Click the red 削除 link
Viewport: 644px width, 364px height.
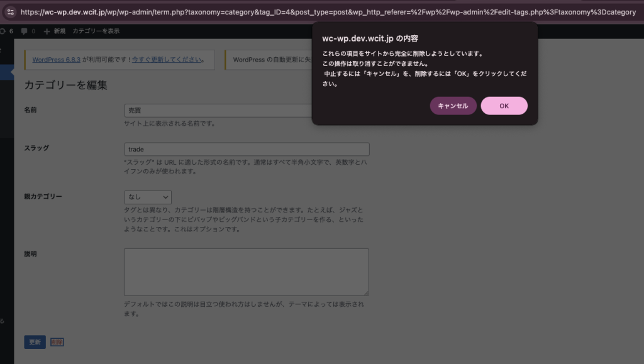(x=57, y=342)
